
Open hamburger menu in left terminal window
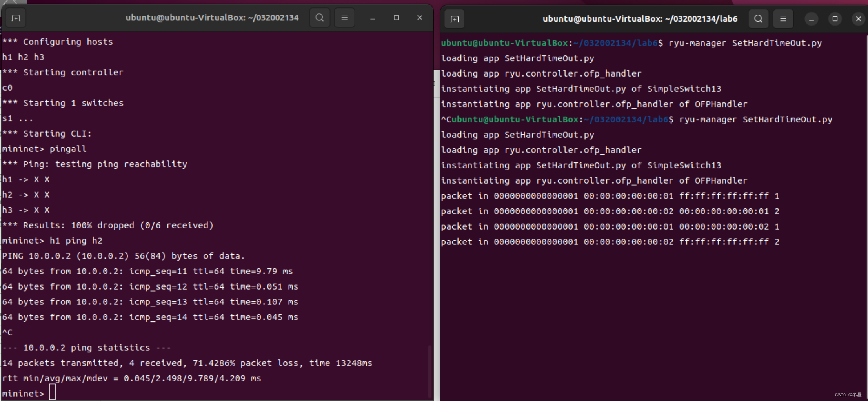(x=344, y=18)
